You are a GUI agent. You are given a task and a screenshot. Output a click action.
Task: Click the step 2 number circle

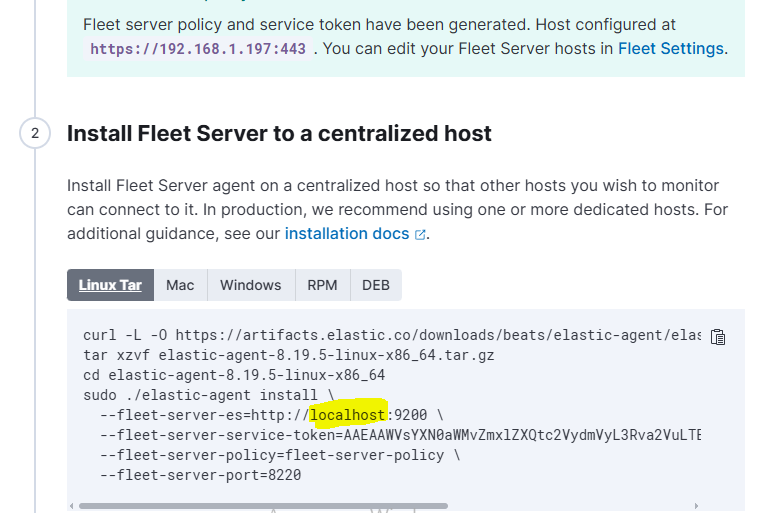(x=34, y=133)
